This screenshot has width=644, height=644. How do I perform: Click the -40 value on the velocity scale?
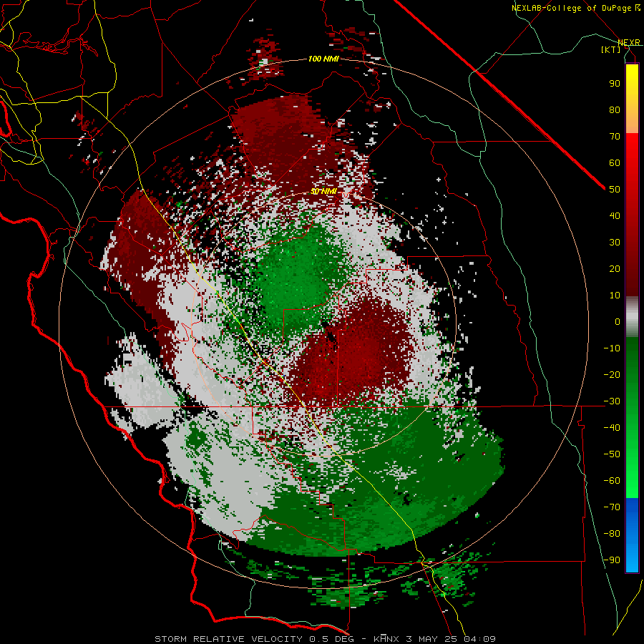point(612,428)
